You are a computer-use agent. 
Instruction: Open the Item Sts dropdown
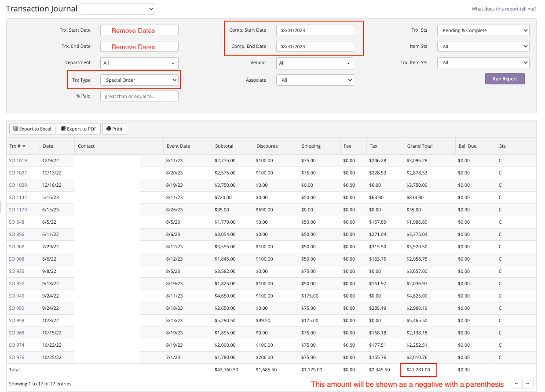[x=483, y=47]
